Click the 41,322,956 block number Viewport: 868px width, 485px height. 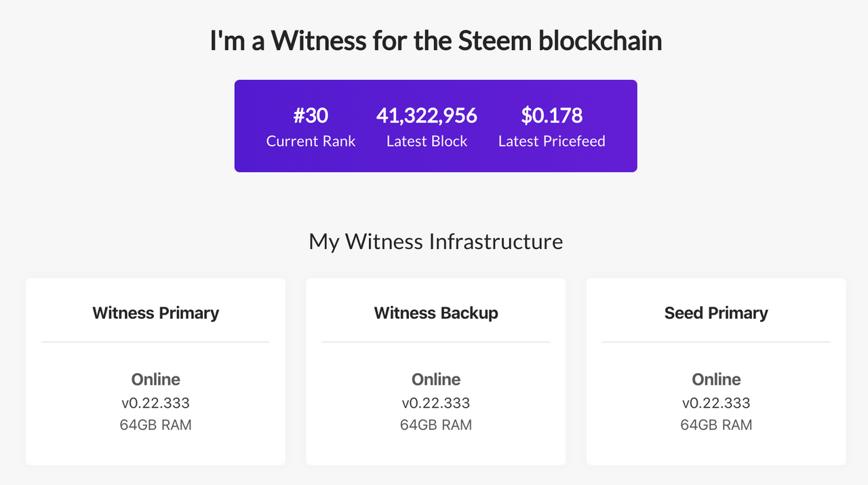tap(427, 115)
